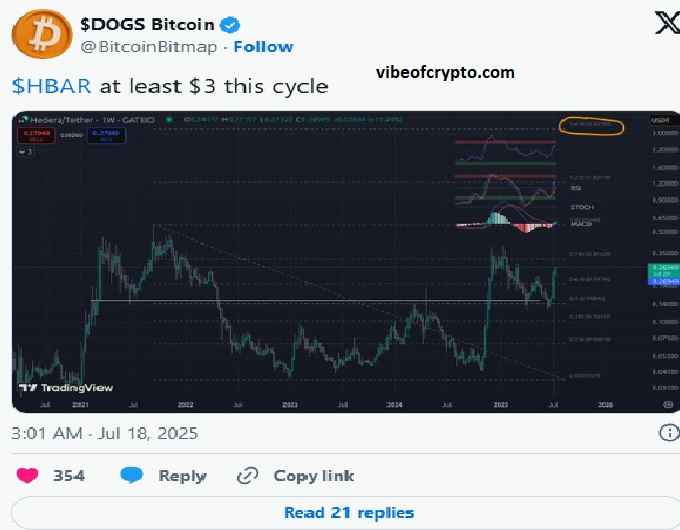Click the reply speech bubble icon
The height and width of the screenshot is (530, 680).
(131, 476)
